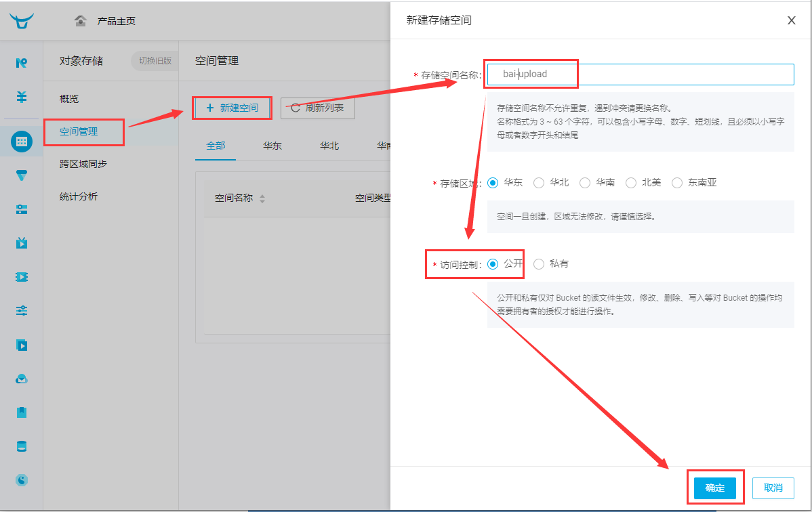Switch to the 华东 region tab
The image size is (812, 512).
272,146
